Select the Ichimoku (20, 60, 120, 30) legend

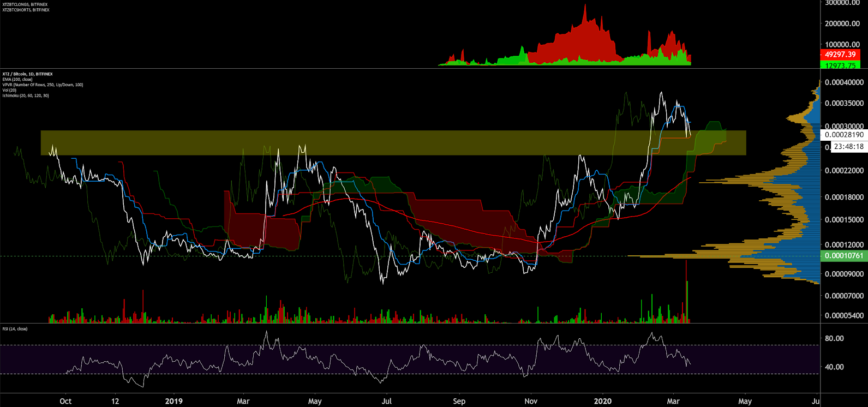coord(25,95)
